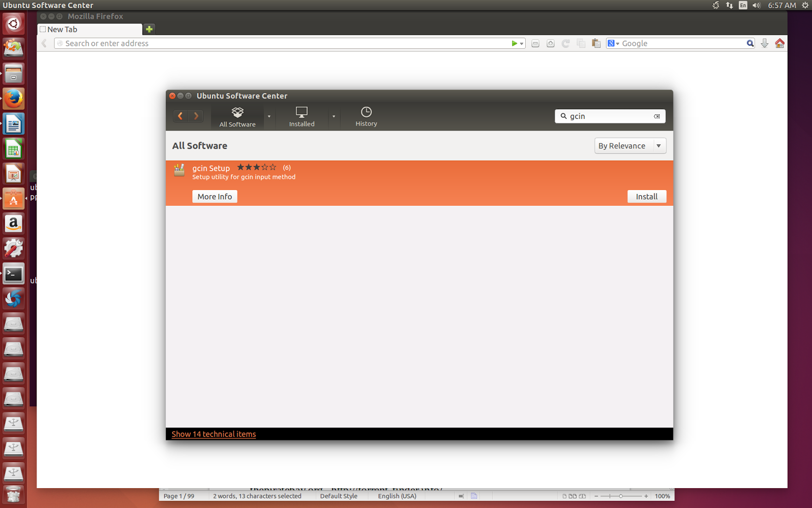This screenshot has height=508, width=812.
Task: Open LibreOffice Calc from the launcher
Action: click(14, 149)
